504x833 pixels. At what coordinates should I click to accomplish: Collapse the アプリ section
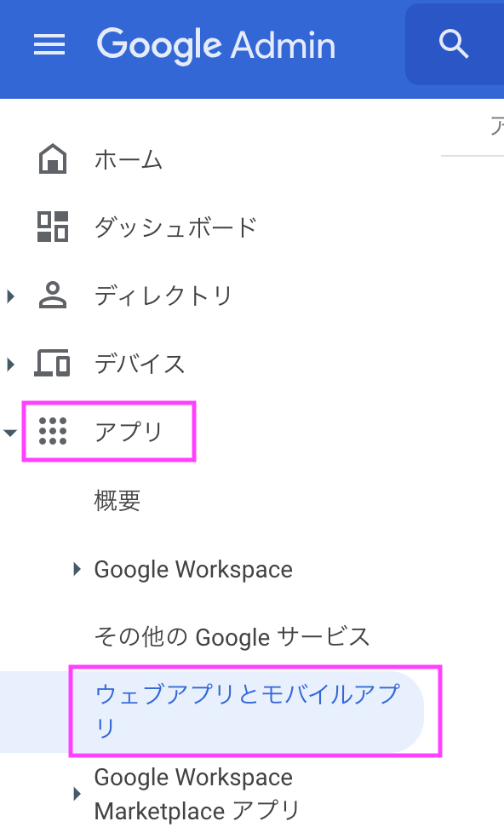[10, 432]
